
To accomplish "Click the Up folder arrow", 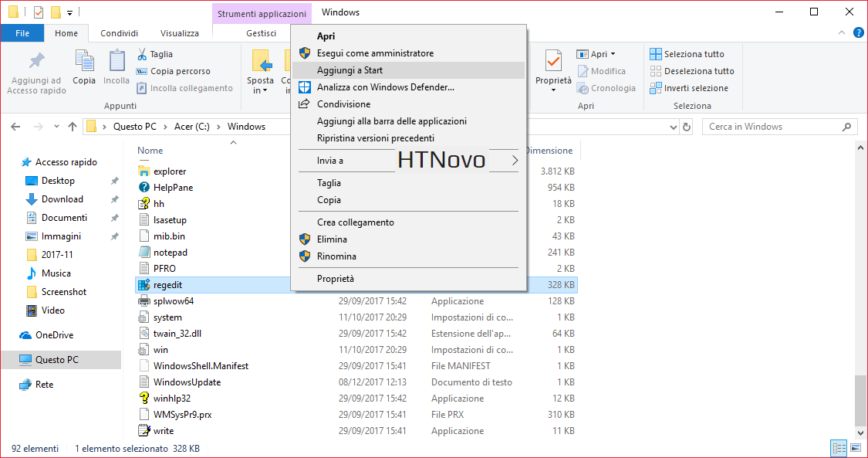I will click(73, 126).
